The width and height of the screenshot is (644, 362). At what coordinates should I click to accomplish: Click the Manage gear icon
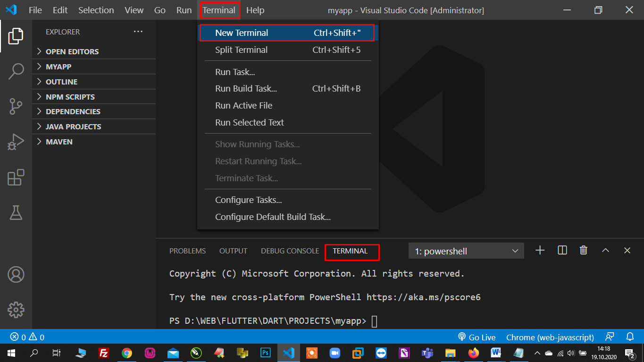(16, 310)
